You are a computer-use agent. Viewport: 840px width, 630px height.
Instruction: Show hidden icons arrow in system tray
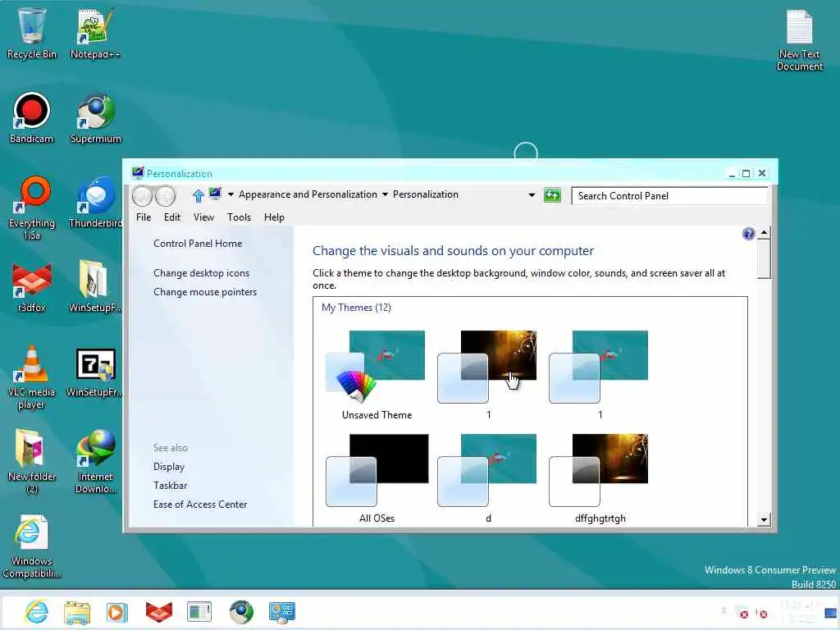tap(724, 610)
